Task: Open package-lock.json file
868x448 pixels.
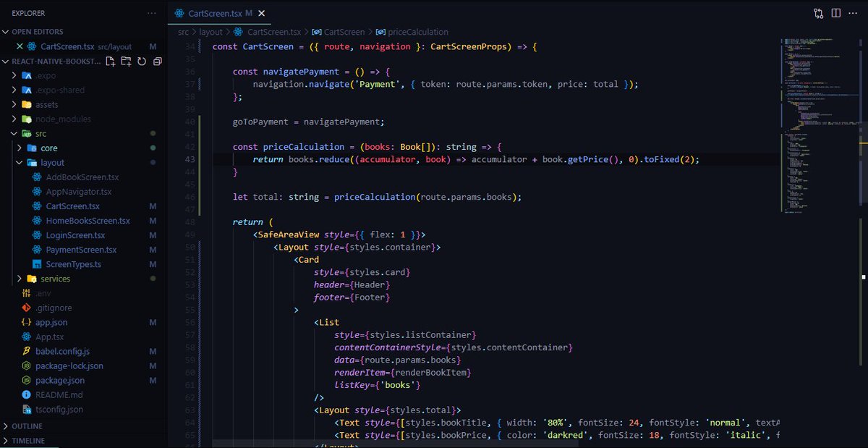Action: click(83, 365)
